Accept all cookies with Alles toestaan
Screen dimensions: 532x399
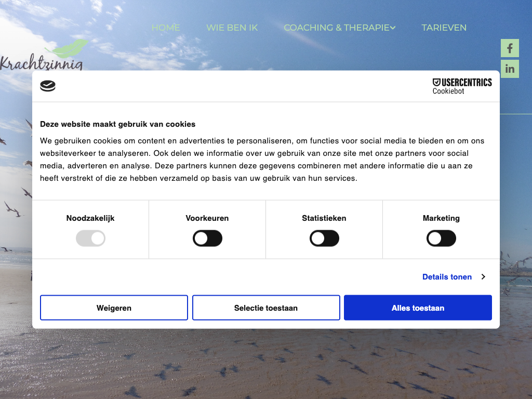[418, 308]
